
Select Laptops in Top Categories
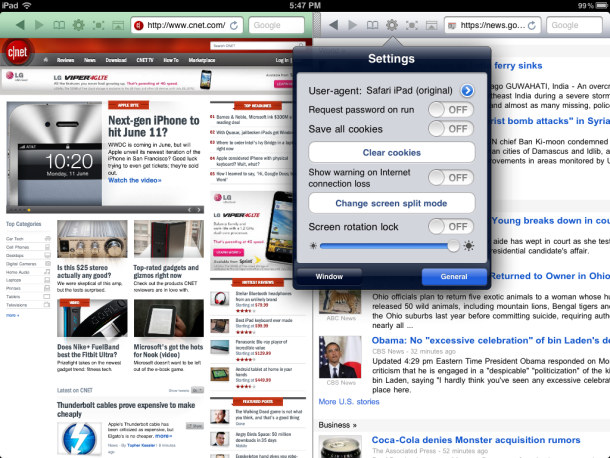[x=14, y=280]
